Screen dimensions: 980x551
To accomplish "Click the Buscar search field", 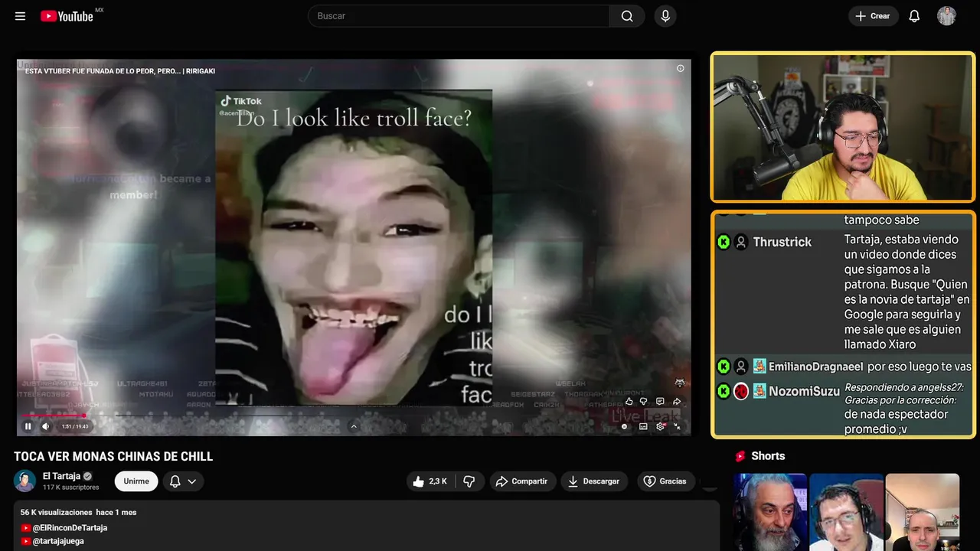I will pos(459,16).
